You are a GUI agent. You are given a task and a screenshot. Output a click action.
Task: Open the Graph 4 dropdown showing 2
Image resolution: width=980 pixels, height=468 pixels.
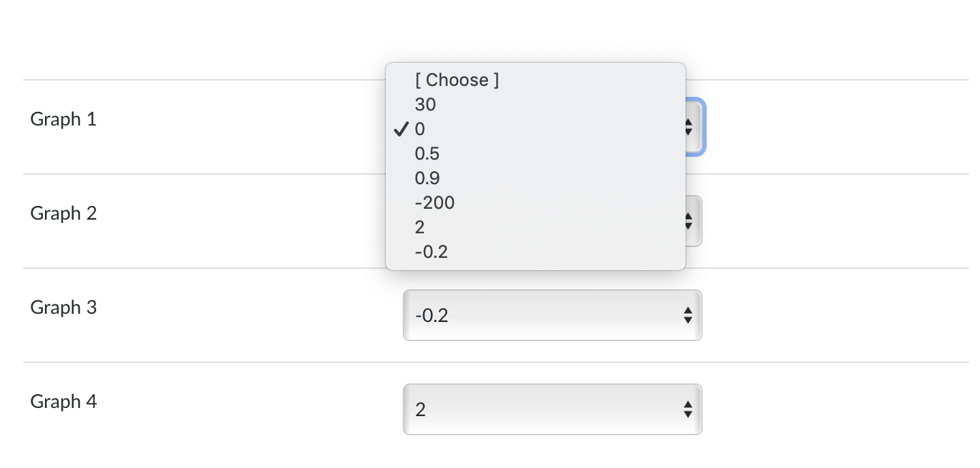coord(545,409)
